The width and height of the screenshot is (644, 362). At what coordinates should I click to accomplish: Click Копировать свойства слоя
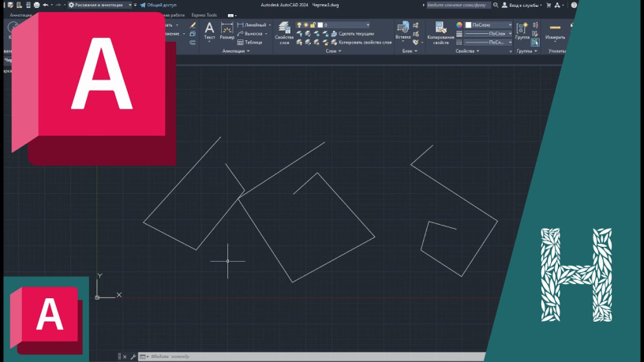tap(361, 43)
